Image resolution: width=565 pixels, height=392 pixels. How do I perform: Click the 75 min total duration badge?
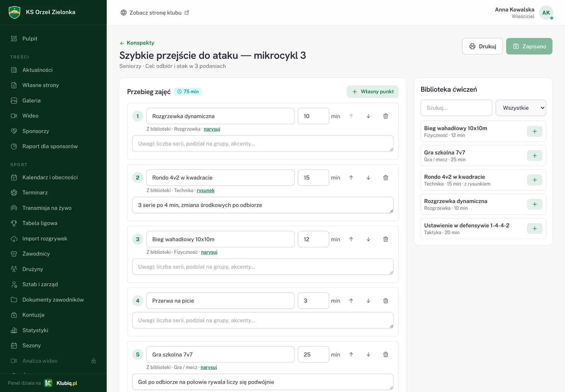pos(188,92)
